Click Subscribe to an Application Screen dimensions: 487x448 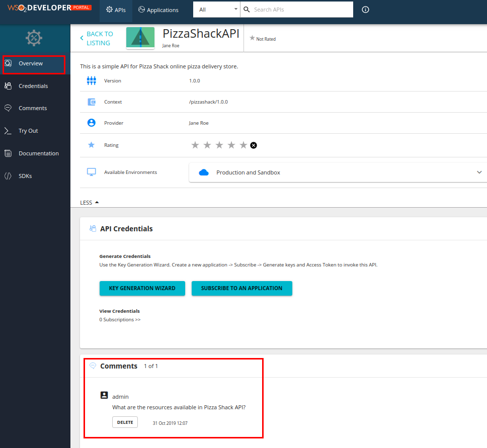tap(241, 288)
